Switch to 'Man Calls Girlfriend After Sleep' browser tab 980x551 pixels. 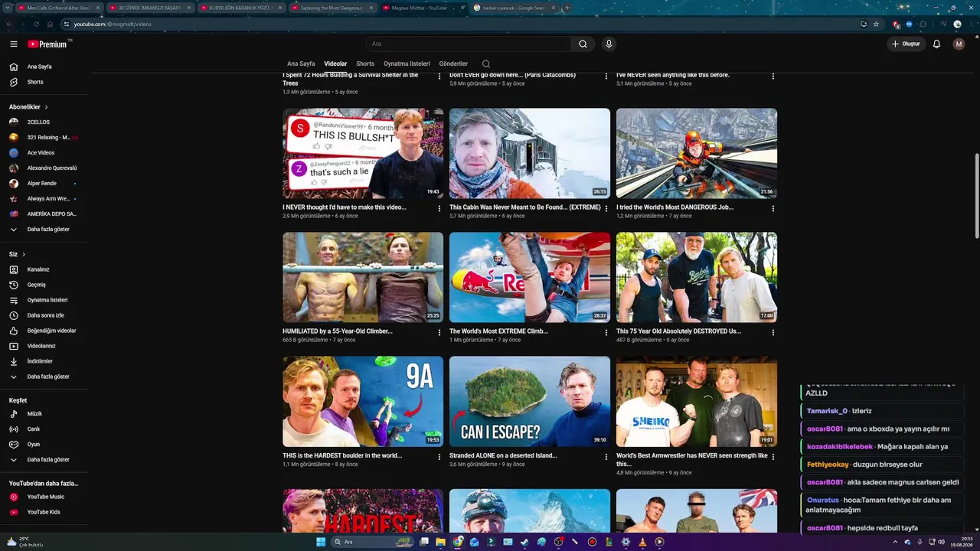coord(59,8)
